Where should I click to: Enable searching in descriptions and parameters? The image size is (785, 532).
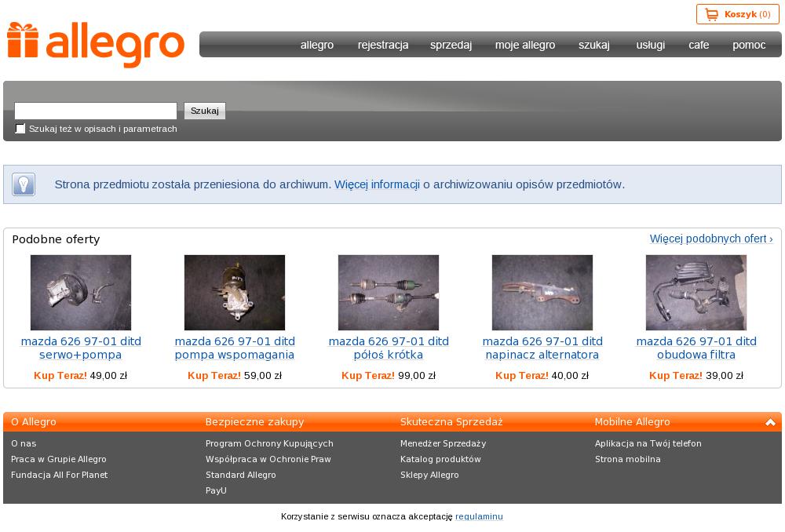coord(20,129)
